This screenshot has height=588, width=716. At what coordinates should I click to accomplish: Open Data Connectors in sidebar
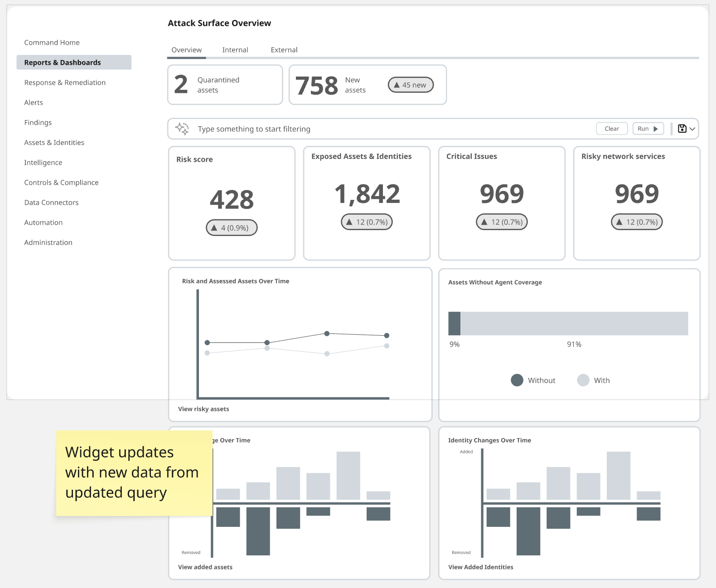[51, 202]
